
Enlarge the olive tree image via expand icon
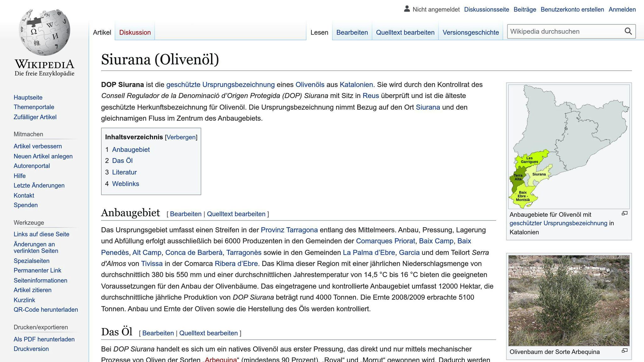(625, 351)
